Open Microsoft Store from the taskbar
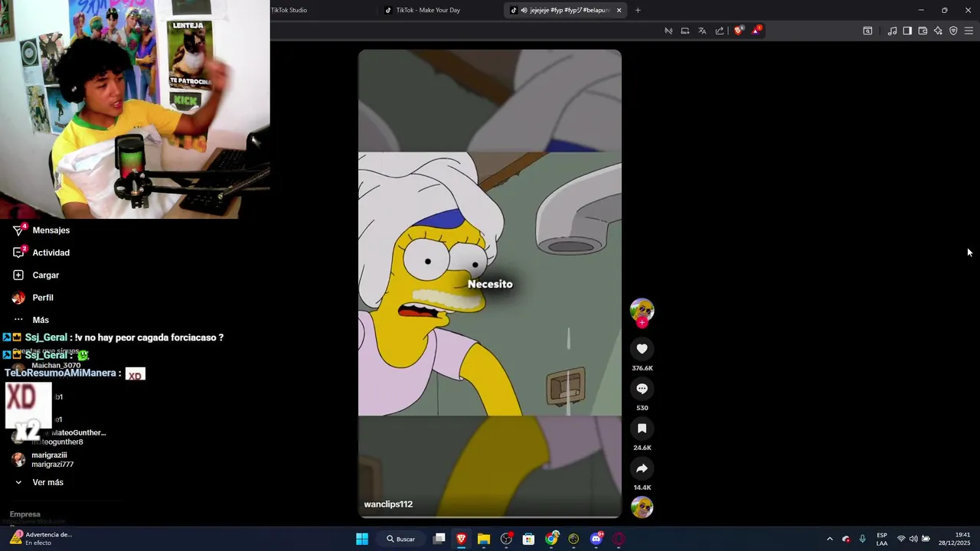 click(528, 539)
